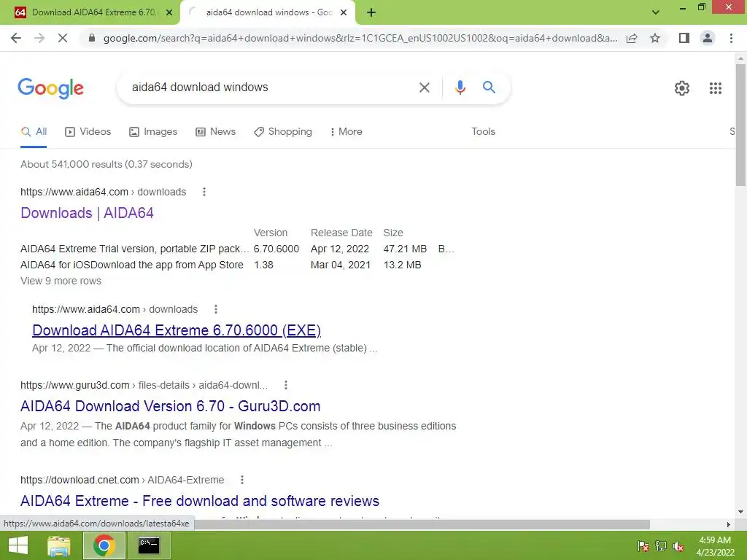Open options for the indented aida64.com result
The width and height of the screenshot is (747, 560).
point(216,309)
